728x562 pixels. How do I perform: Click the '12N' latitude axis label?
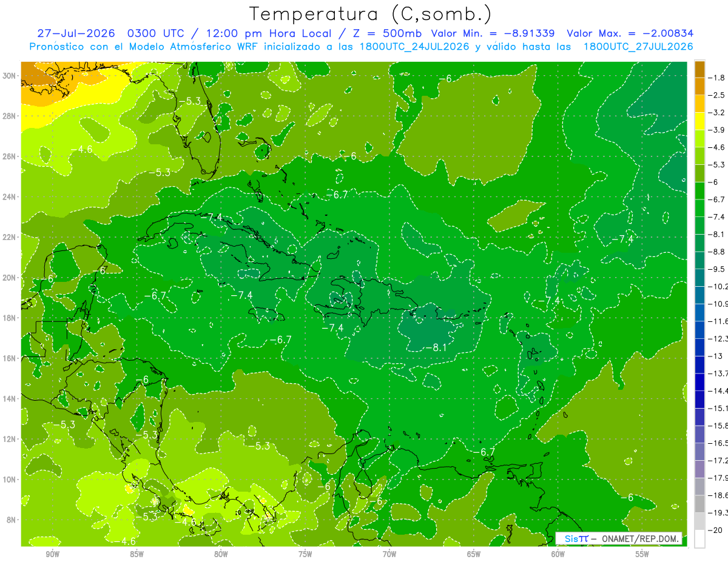coord(10,439)
